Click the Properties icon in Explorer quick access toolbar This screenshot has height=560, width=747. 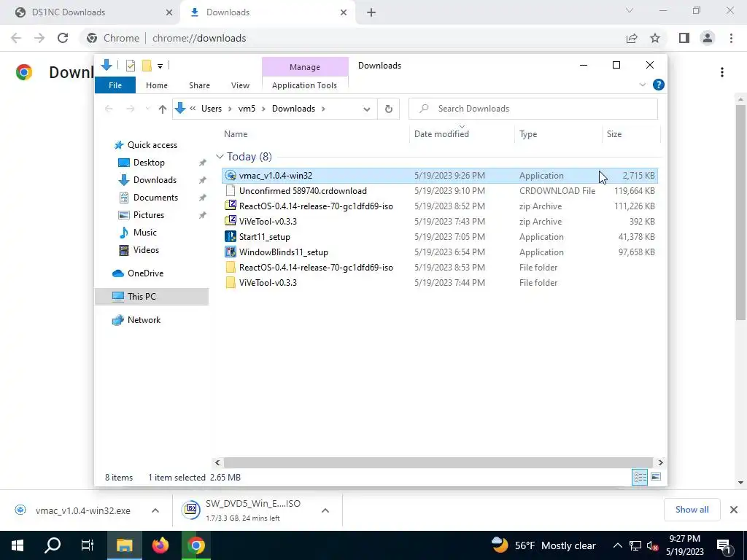(x=131, y=66)
